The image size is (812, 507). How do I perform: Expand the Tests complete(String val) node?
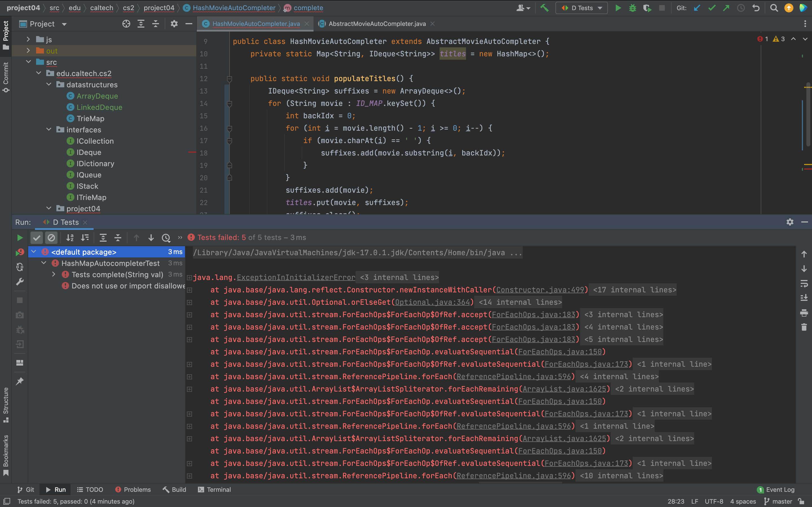coord(54,274)
